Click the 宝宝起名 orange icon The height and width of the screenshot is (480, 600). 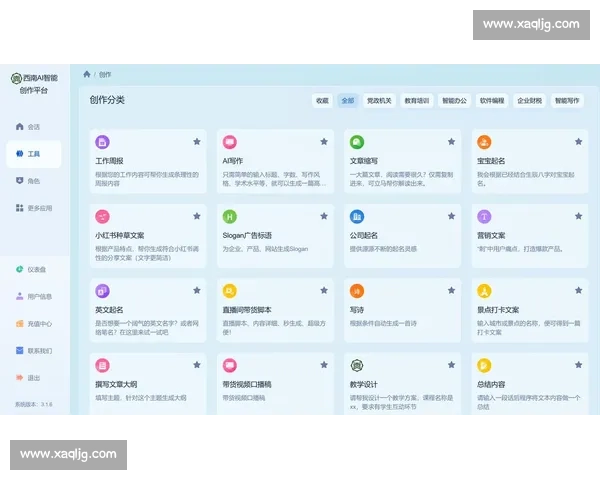coord(484,142)
